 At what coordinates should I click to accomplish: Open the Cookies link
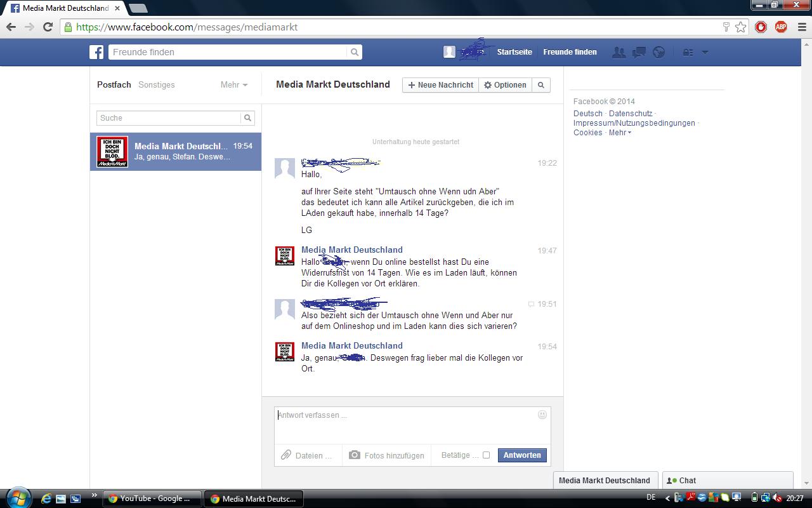click(588, 133)
